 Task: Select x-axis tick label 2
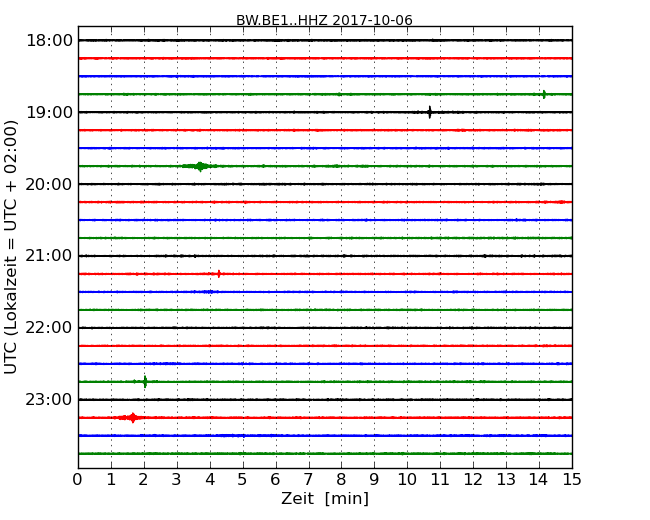pyautogui.click(x=143, y=479)
